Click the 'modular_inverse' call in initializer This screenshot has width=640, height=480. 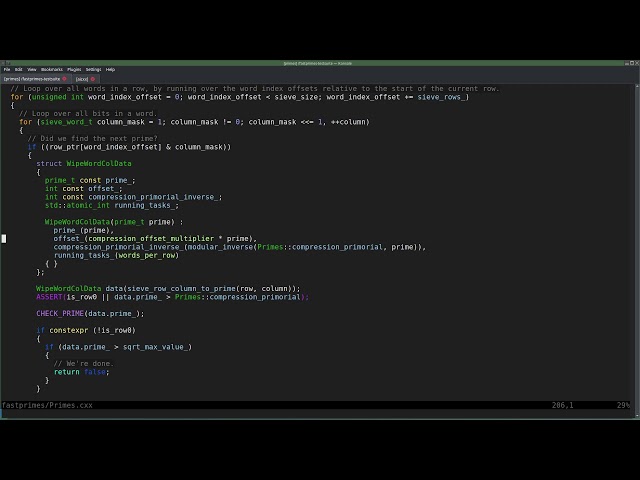point(220,247)
